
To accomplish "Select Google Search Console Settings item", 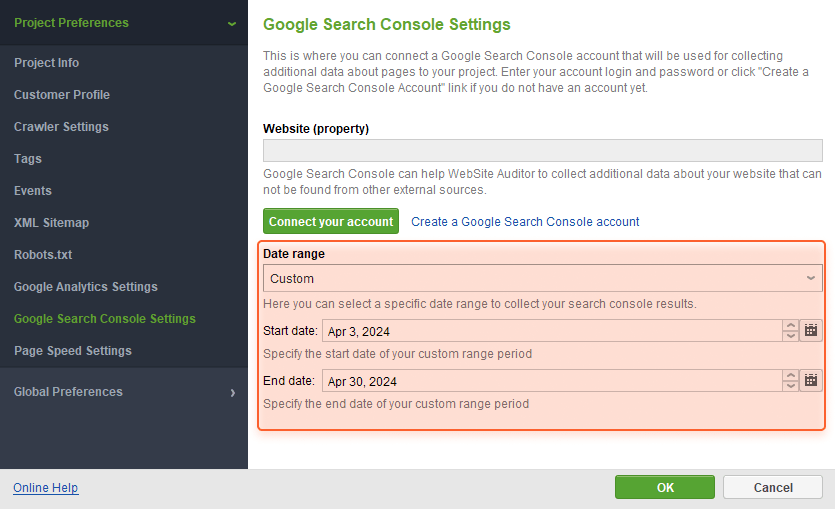I will click(105, 318).
